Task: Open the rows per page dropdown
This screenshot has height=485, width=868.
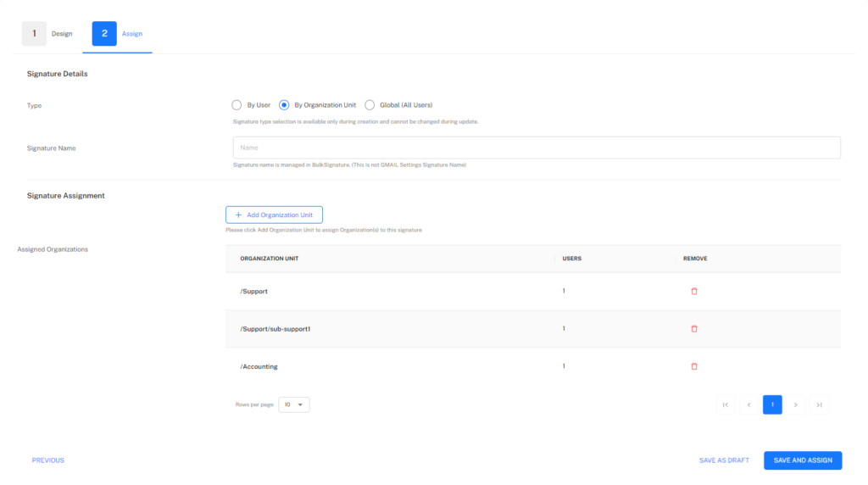Action: [x=294, y=404]
